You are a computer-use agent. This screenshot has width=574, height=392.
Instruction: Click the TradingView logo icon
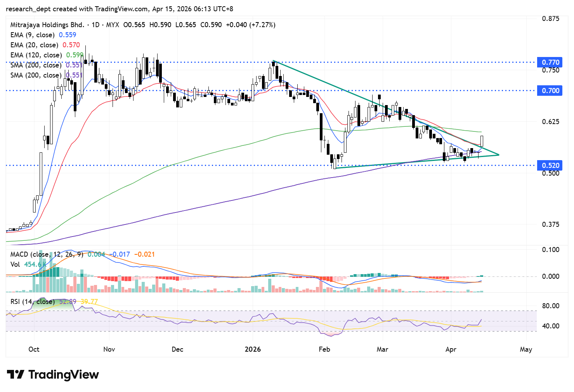16,375
